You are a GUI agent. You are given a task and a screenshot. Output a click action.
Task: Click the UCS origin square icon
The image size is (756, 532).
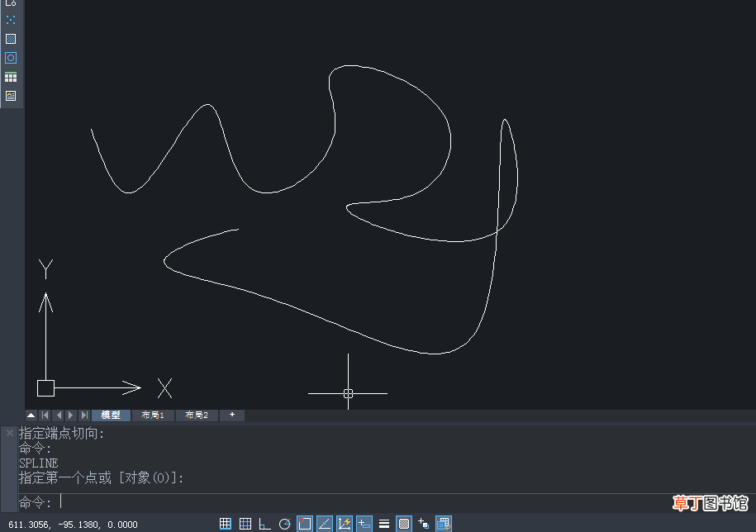coord(45,388)
